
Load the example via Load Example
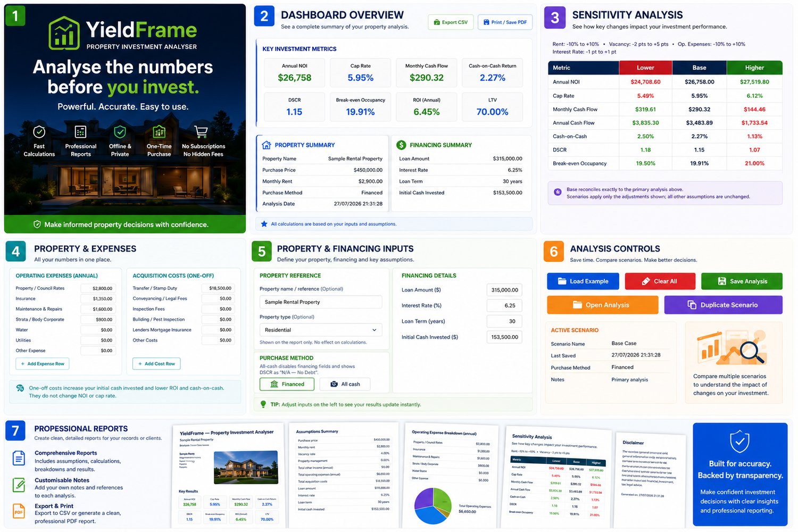[583, 281]
